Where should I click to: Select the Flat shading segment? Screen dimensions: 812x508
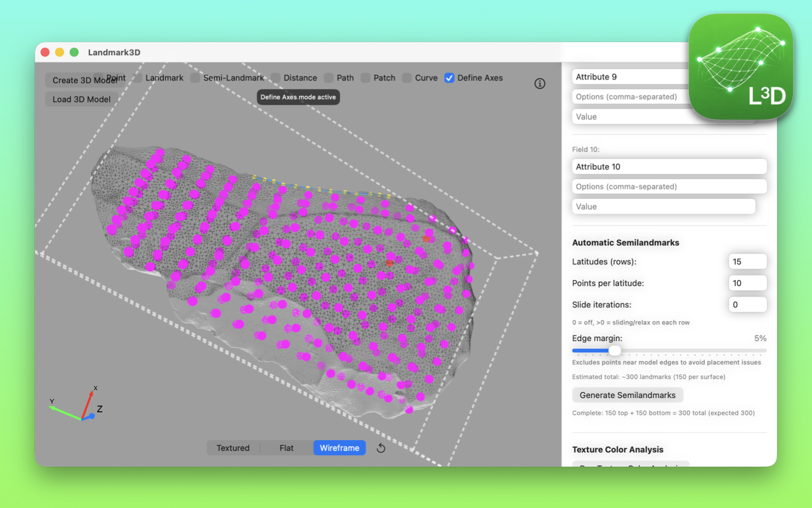coord(287,448)
